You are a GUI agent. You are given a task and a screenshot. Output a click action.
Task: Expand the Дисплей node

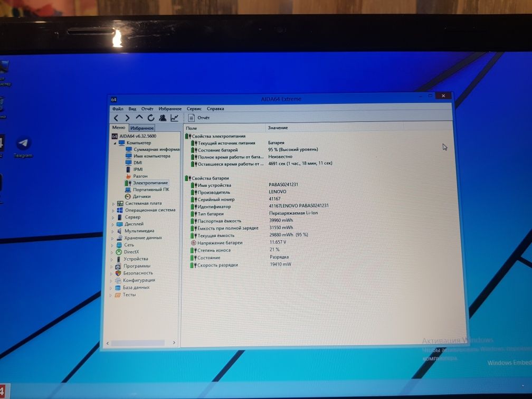coord(113,225)
